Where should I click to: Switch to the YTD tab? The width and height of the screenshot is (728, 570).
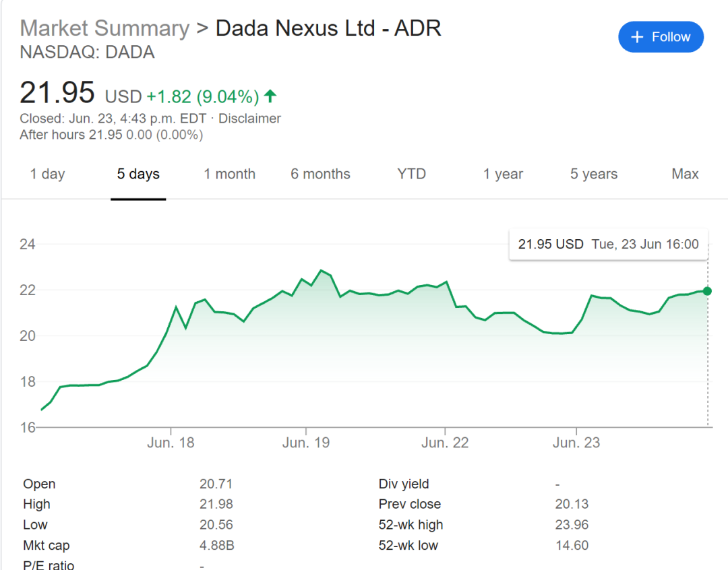point(411,174)
